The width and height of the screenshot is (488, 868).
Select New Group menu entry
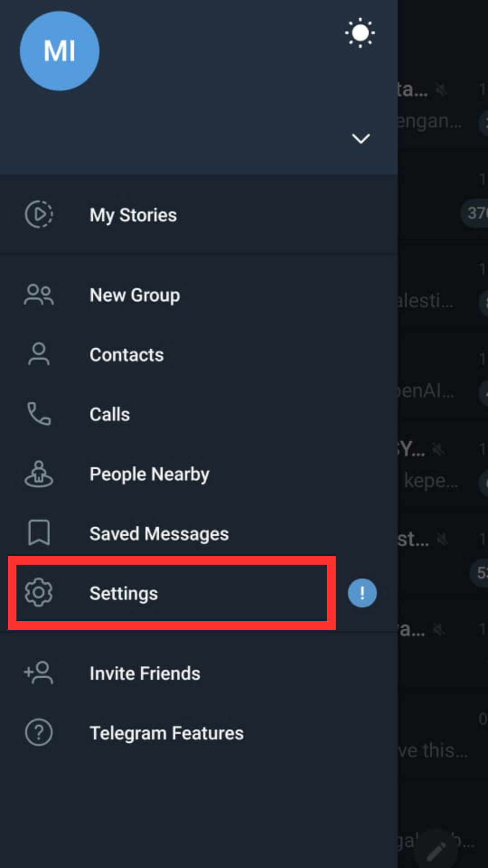coord(135,295)
